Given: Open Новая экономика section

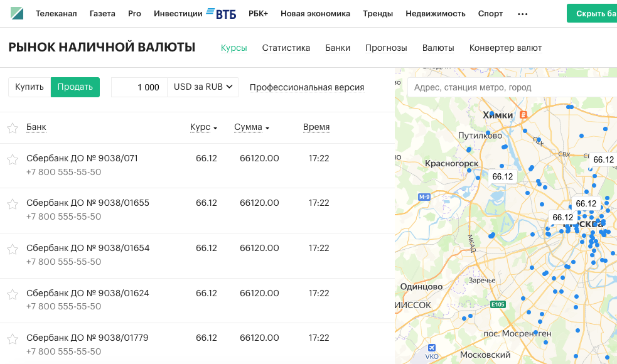Looking at the screenshot, I should (315, 13).
